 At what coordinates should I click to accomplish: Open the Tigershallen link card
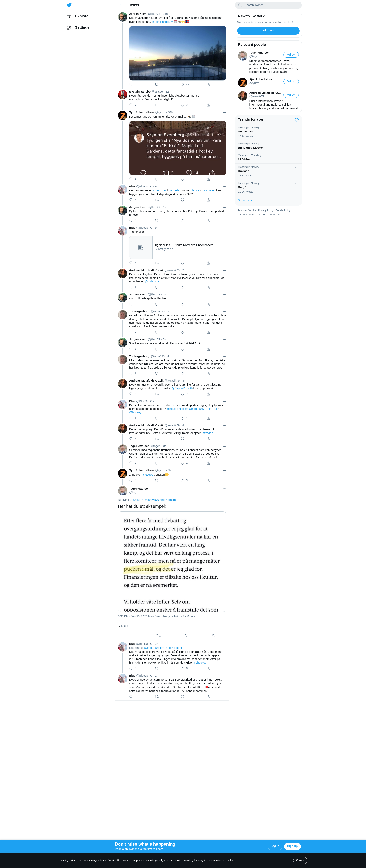tap(178, 247)
